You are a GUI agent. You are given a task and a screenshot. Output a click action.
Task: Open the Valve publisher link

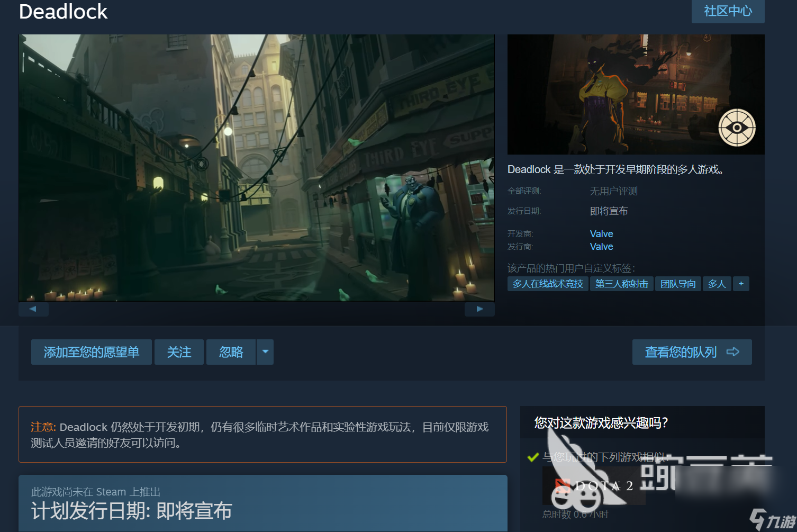click(601, 247)
